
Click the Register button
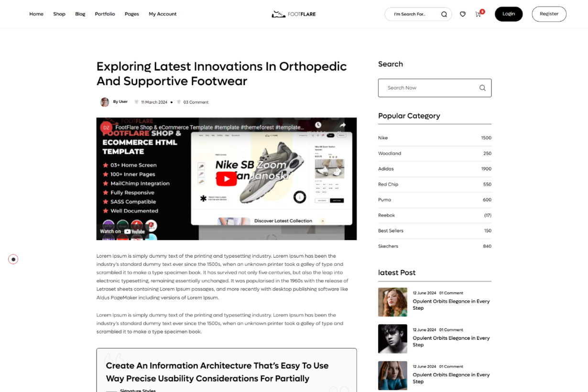[549, 14]
